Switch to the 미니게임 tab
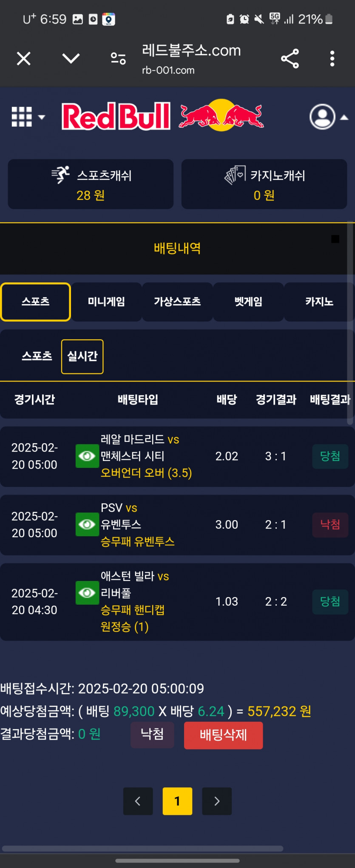 (106, 302)
